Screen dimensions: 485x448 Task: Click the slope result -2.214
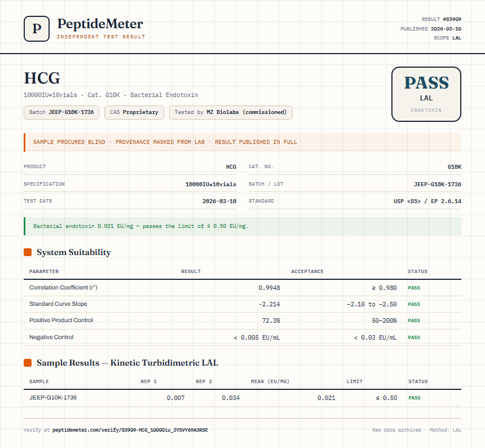coord(269,304)
